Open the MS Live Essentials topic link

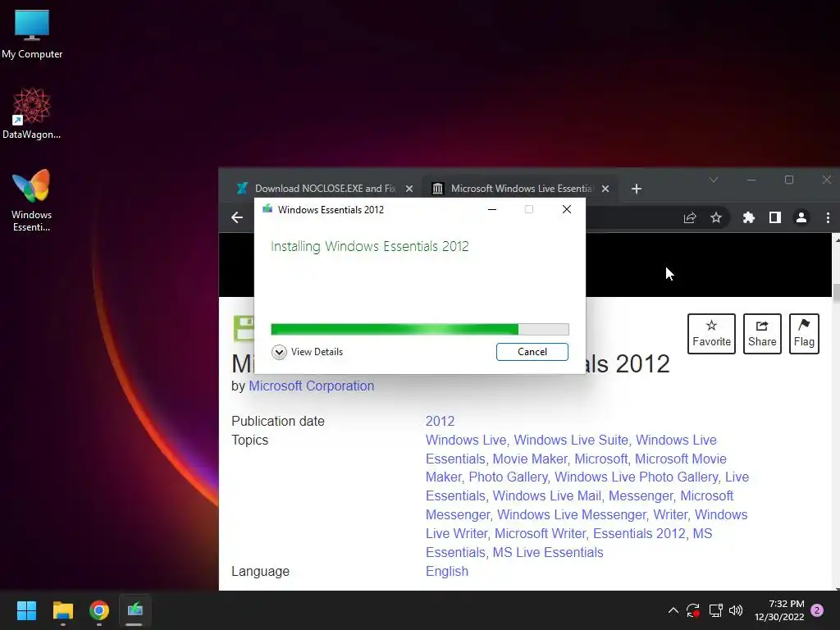(548, 552)
